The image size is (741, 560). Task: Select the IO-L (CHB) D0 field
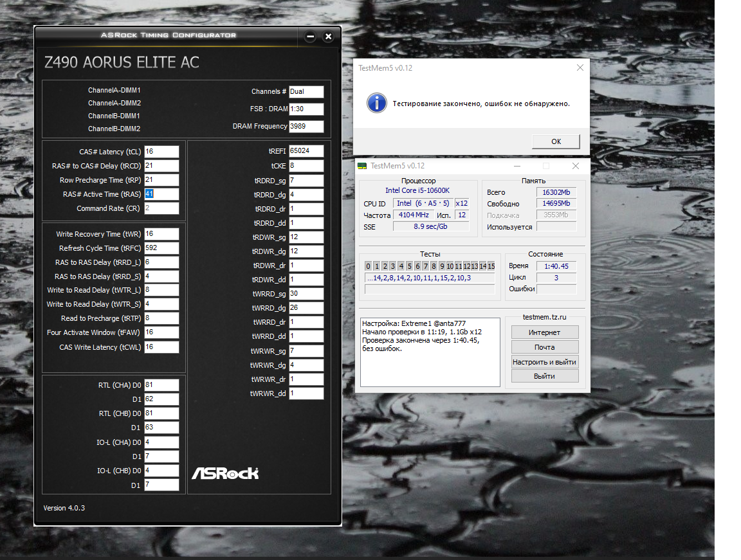coord(161,471)
